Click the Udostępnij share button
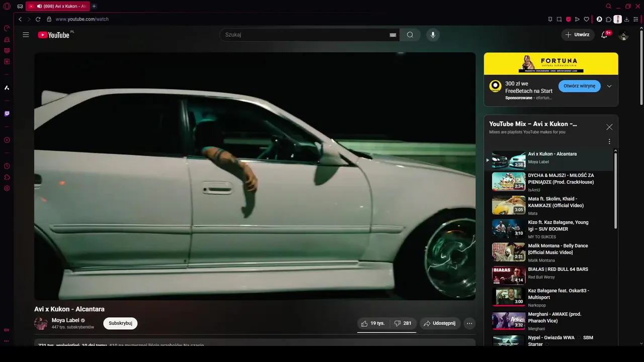 (440, 323)
